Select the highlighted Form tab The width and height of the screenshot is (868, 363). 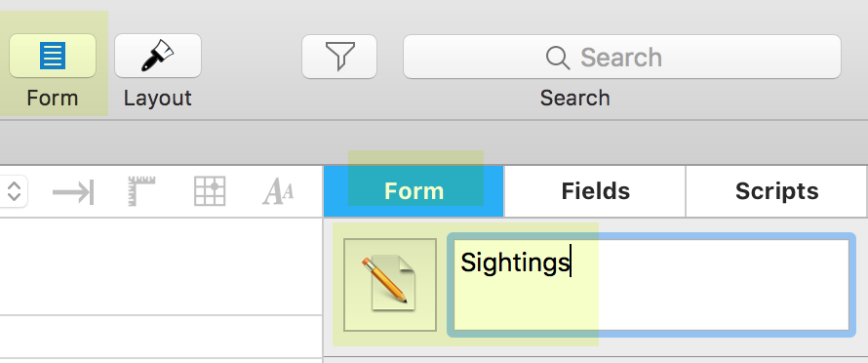tap(414, 191)
